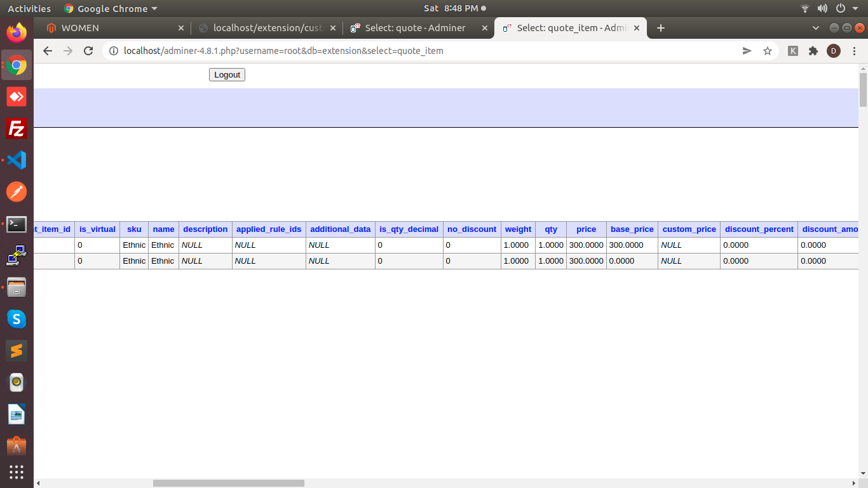Image resolution: width=868 pixels, height=488 pixels.
Task: Open Sublime Text from the dock
Action: tap(17, 351)
